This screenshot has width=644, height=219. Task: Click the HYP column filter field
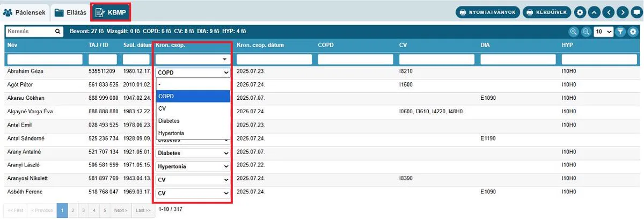pyautogui.click(x=600, y=59)
